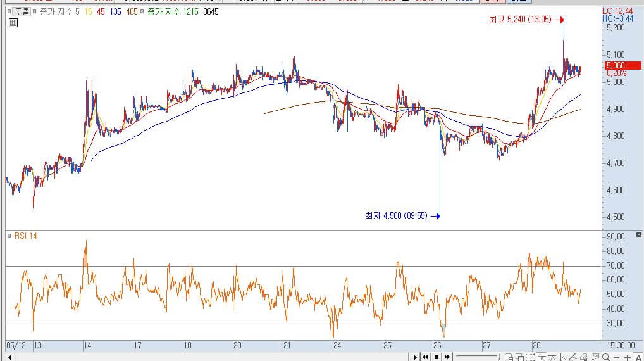
Task: Click the RSI 14 indicator label
Action: pyautogui.click(x=25, y=236)
